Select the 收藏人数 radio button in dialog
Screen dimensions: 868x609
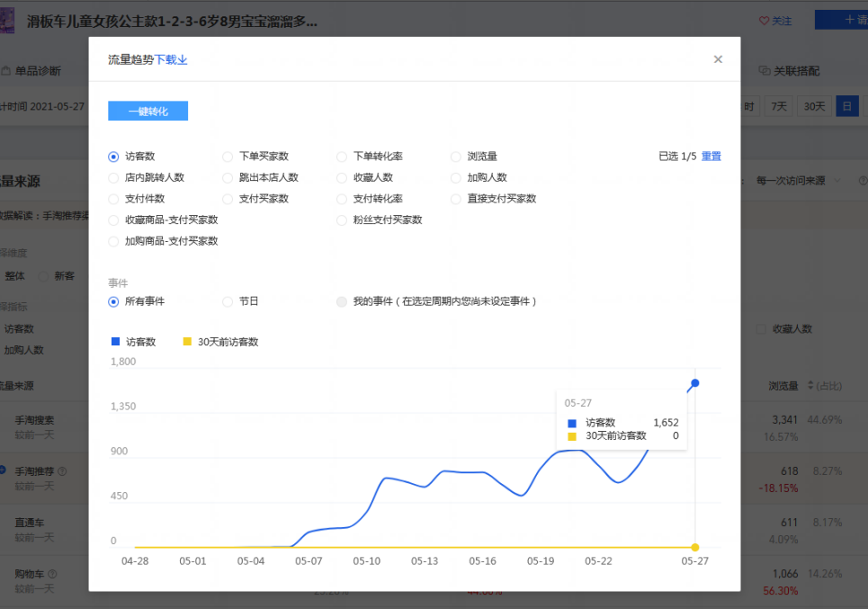pyautogui.click(x=342, y=178)
